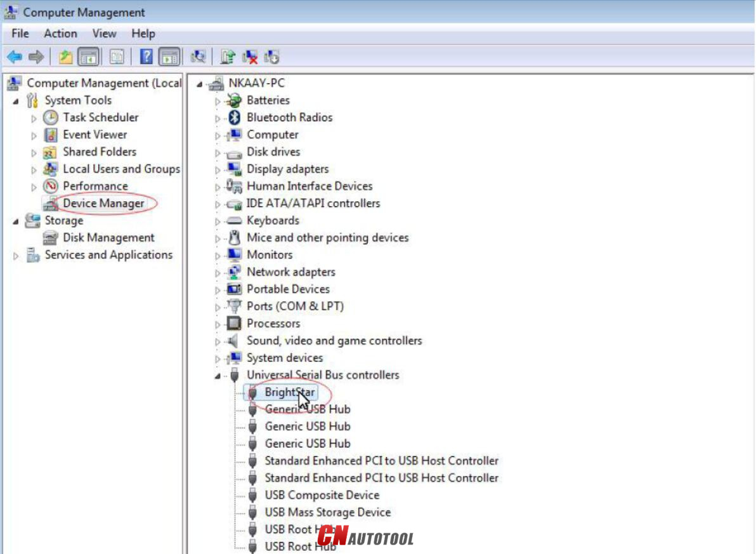Click the blue Back arrow in toolbar
Viewport: 756px width, 554px height.
(x=15, y=57)
